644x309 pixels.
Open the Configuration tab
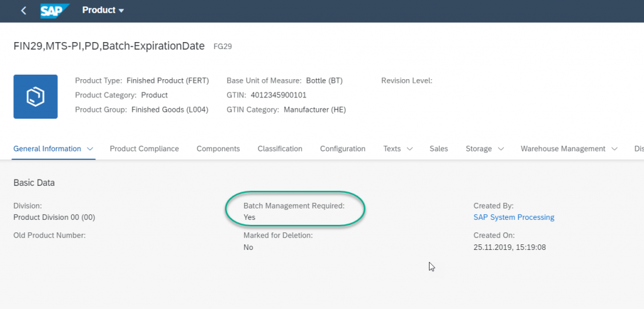pyautogui.click(x=343, y=149)
